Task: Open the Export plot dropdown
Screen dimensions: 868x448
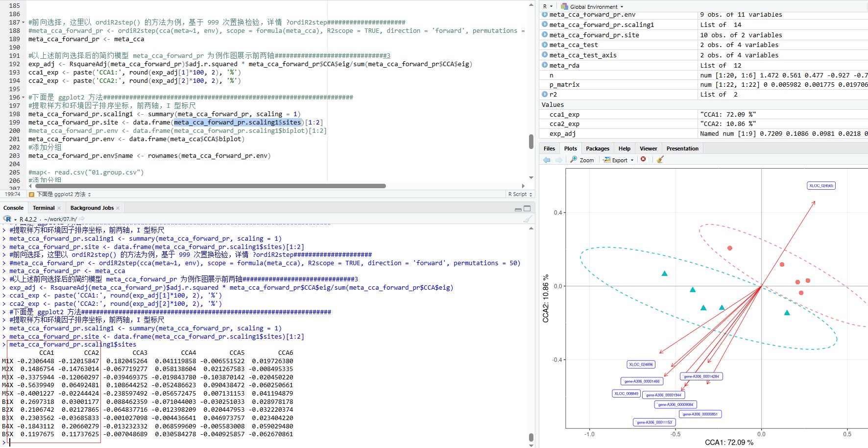Action: tap(620, 160)
